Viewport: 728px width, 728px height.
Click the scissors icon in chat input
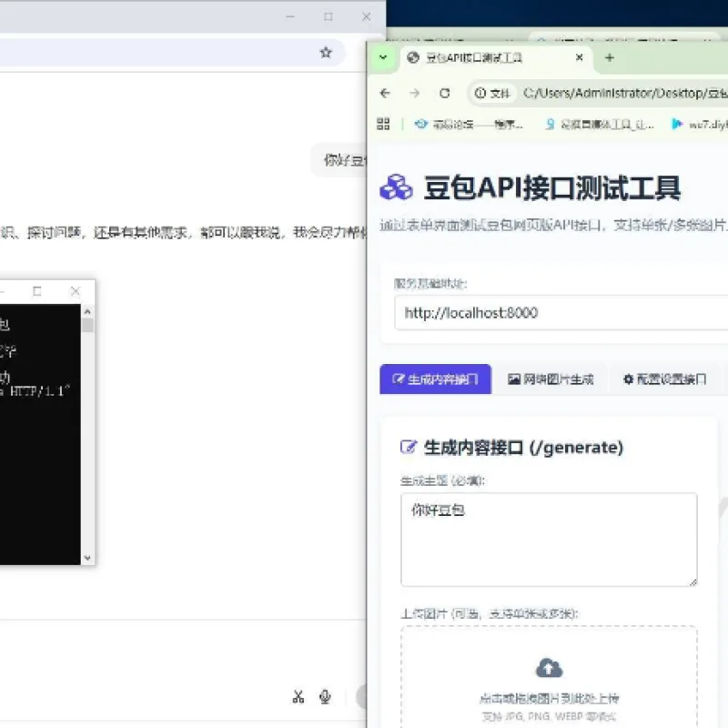click(298, 696)
